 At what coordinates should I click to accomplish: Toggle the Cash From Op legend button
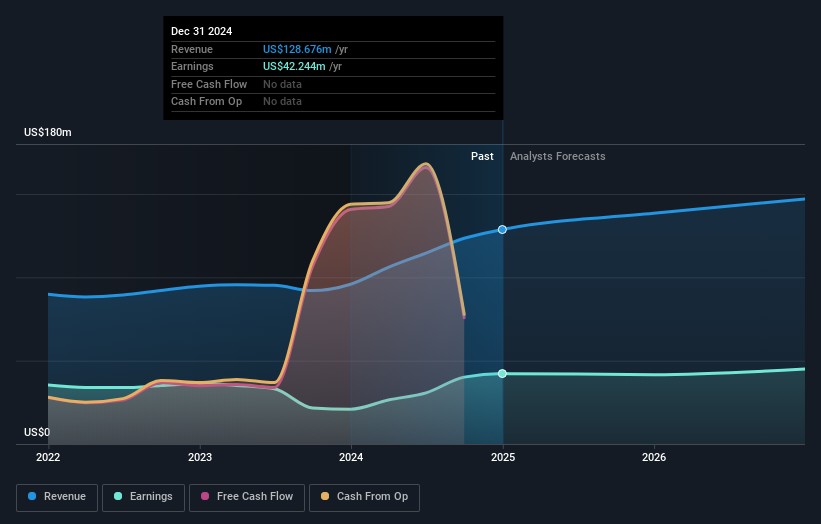coord(364,497)
